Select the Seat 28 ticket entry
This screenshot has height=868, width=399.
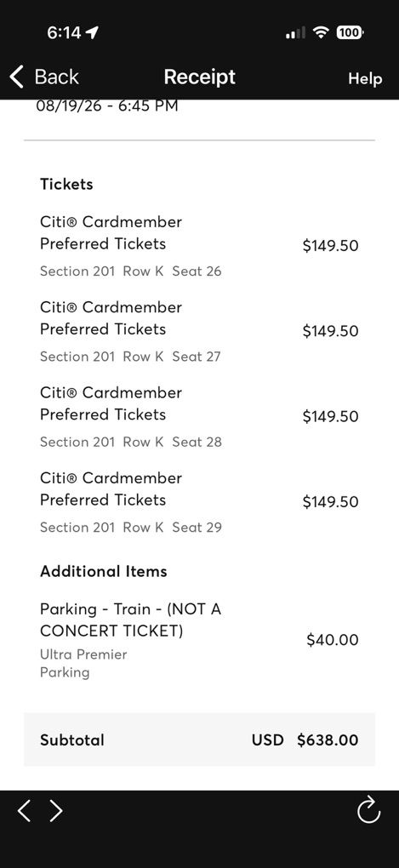pyautogui.click(x=199, y=417)
